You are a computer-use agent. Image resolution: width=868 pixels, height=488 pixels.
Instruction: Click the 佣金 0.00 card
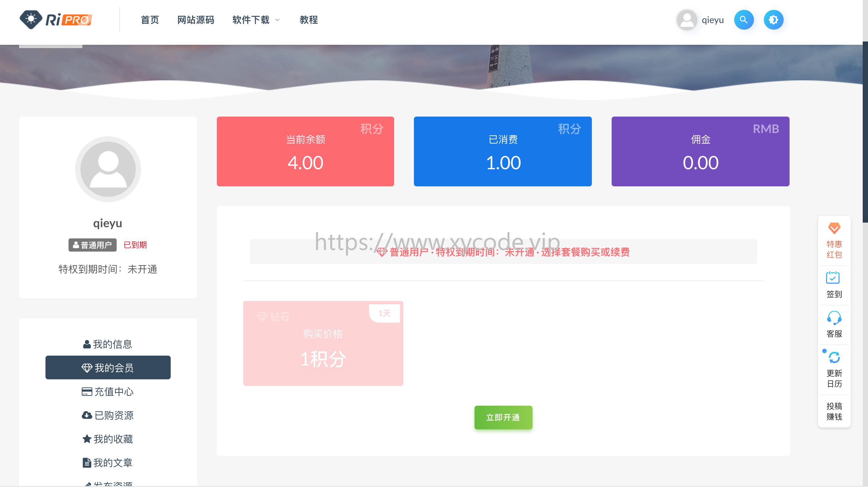pos(700,151)
